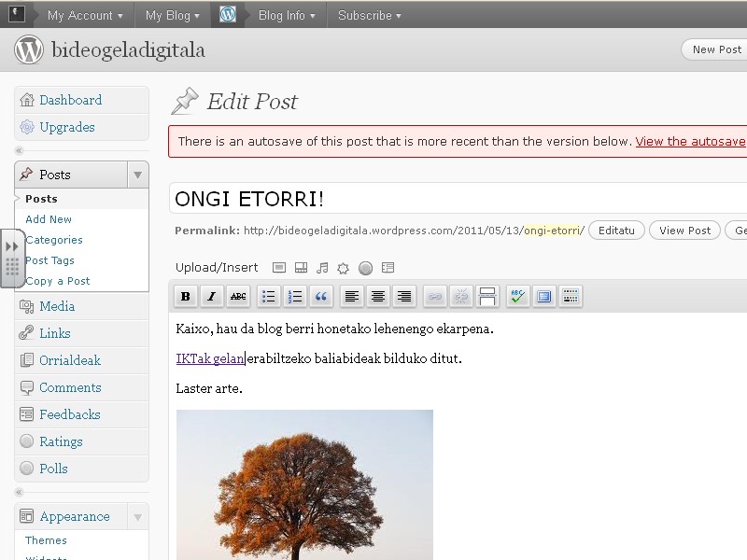Open the My Account dropdown menu
The image size is (747, 560).
point(85,15)
